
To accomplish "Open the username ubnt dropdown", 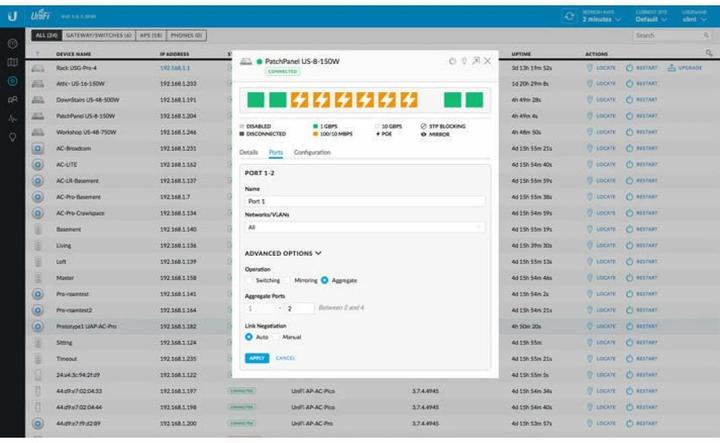I will pos(694,19).
